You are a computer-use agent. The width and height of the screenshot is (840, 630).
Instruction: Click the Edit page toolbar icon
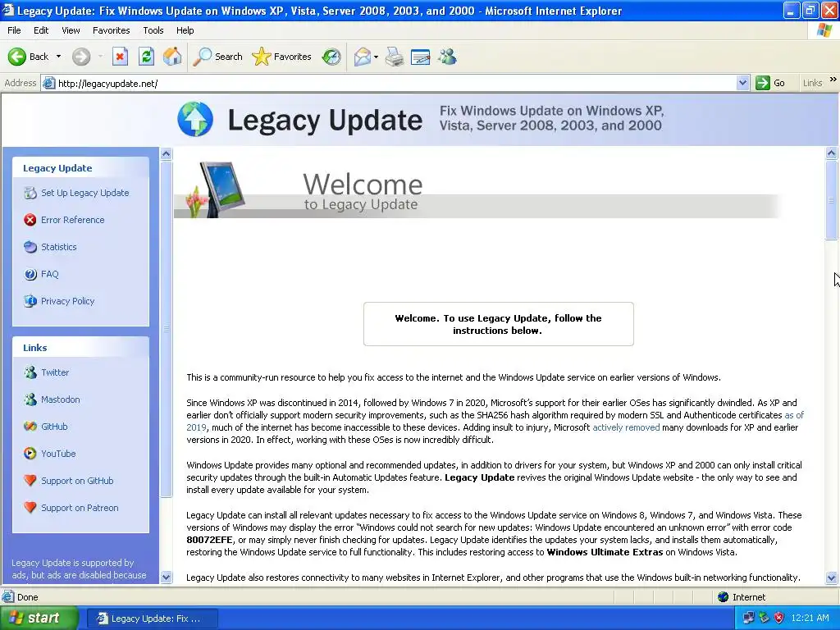(x=420, y=57)
